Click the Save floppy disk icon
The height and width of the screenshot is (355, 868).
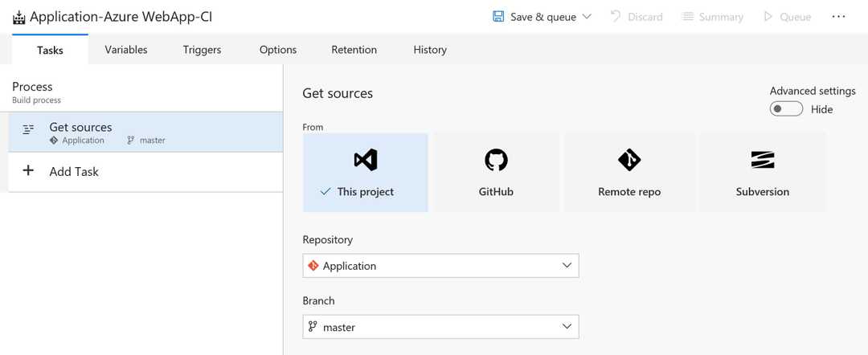(x=498, y=17)
